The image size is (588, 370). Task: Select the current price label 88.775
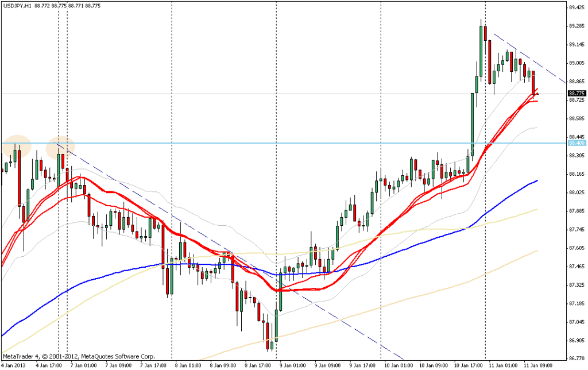coord(575,93)
